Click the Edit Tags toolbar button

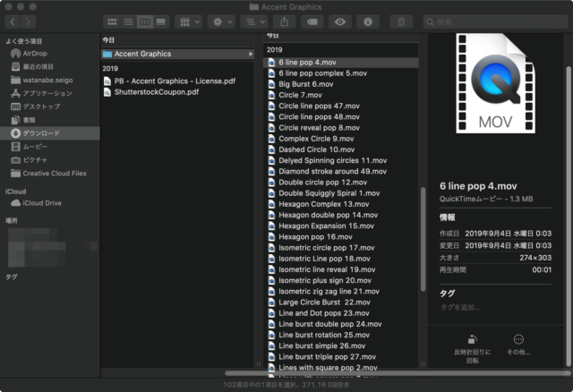click(312, 21)
